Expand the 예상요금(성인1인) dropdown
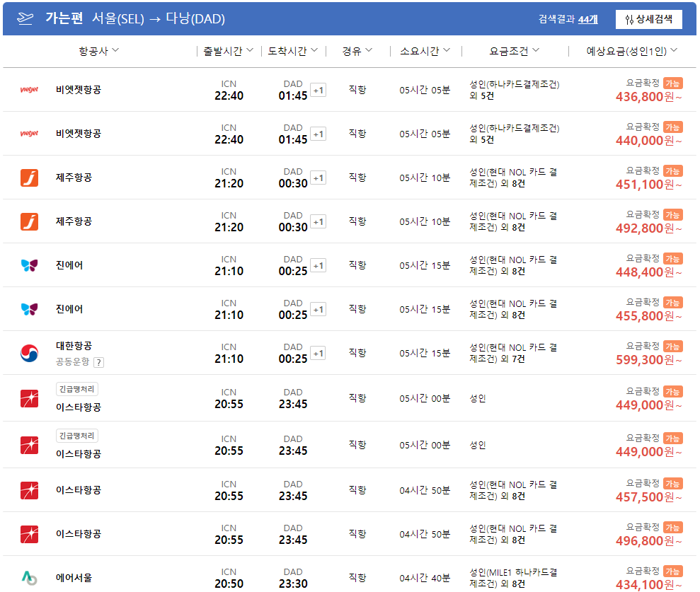Image resolution: width=700 pixels, height=592 pixels. [627, 50]
